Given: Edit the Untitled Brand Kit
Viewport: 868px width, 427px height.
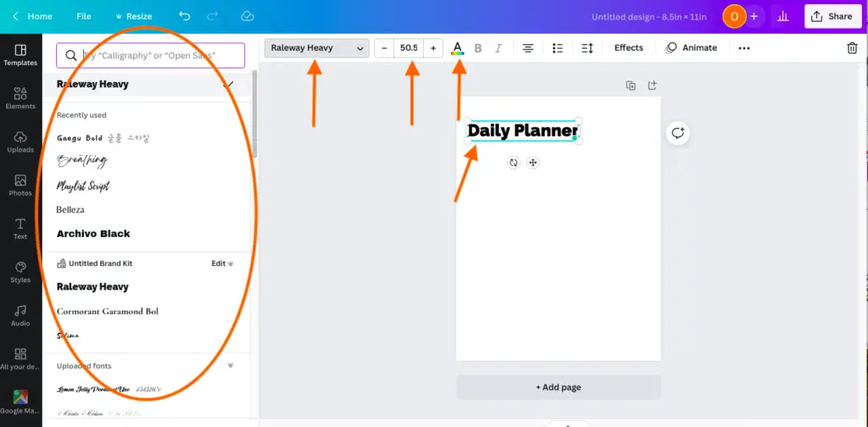Looking at the screenshot, I should click(x=223, y=263).
